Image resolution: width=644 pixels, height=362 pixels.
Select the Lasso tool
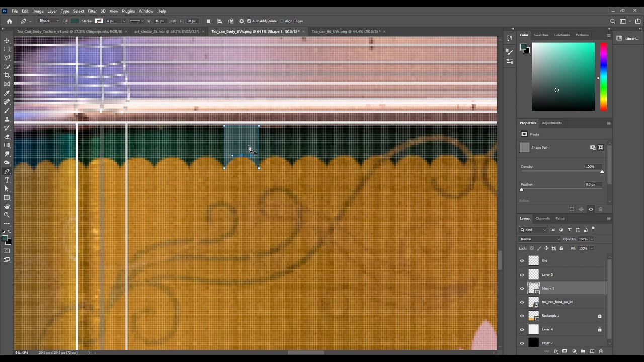(x=7, y=58)
